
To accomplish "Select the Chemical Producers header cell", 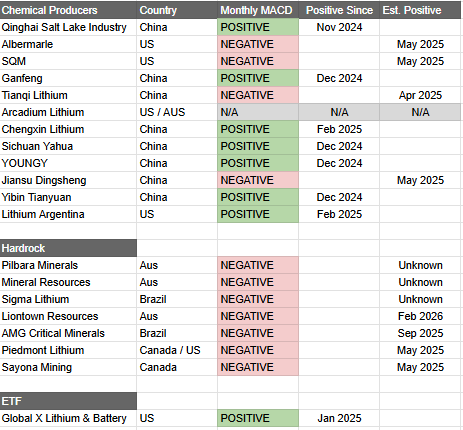I will pos(68,10).
